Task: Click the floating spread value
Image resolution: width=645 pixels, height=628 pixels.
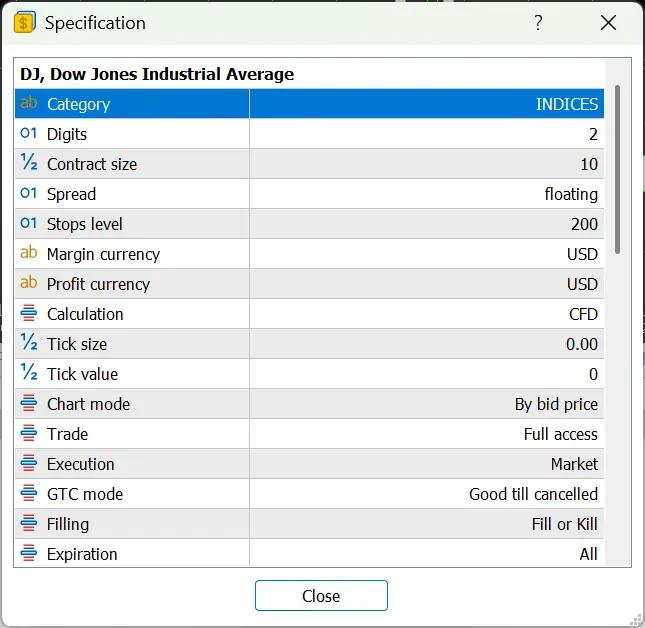Action: [571, 195]
